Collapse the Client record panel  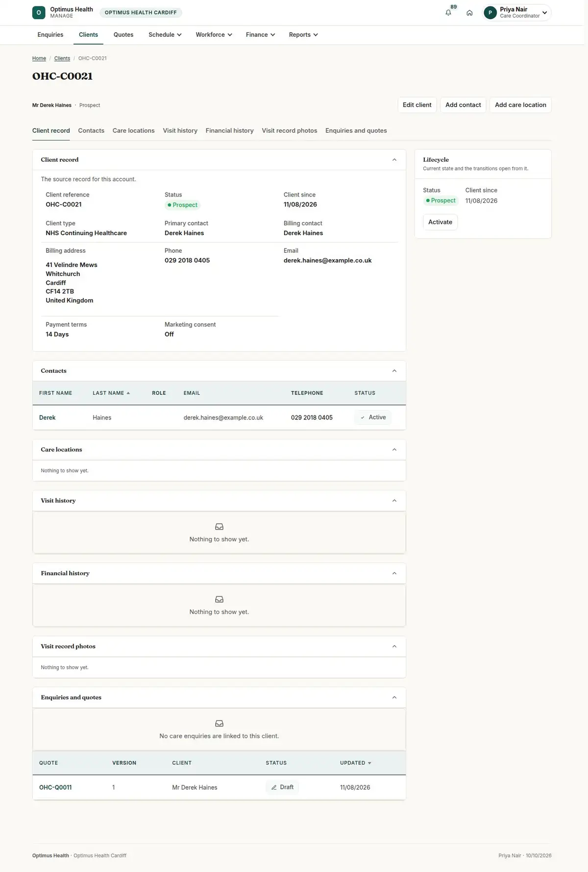tap(394, 160)
